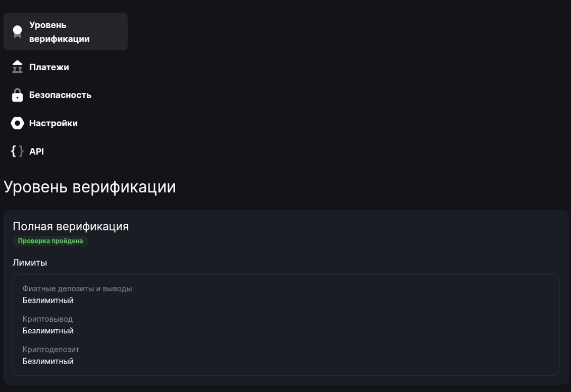Click the Лимиты section label
This screenshot has height=392, width=571.
30,263
